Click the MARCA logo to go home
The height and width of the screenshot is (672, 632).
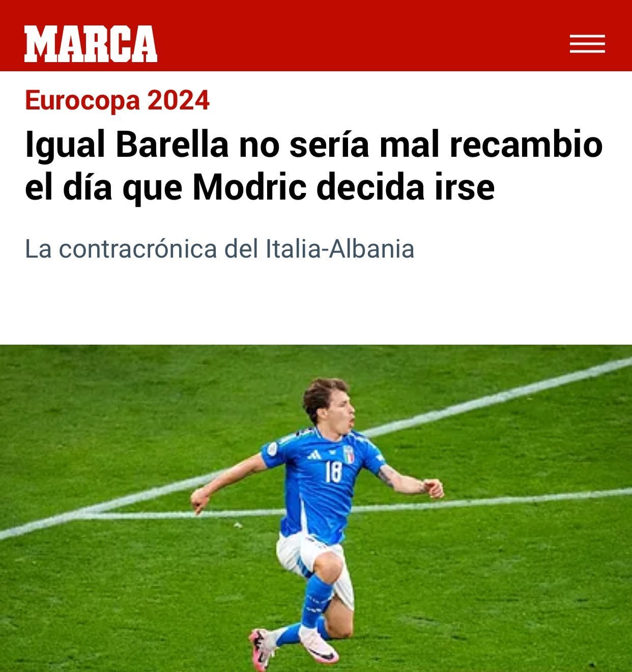[x=91, y=44]
